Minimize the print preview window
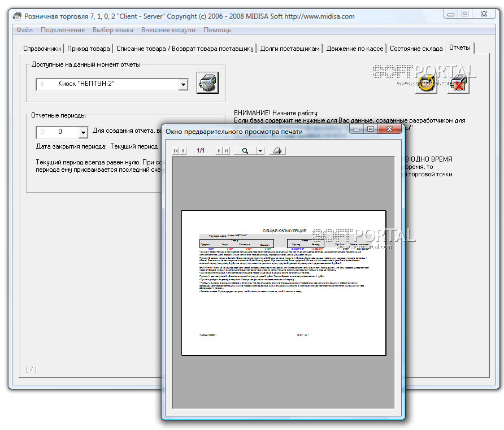Viewport: 504px width, 430px height. point(357,129)
